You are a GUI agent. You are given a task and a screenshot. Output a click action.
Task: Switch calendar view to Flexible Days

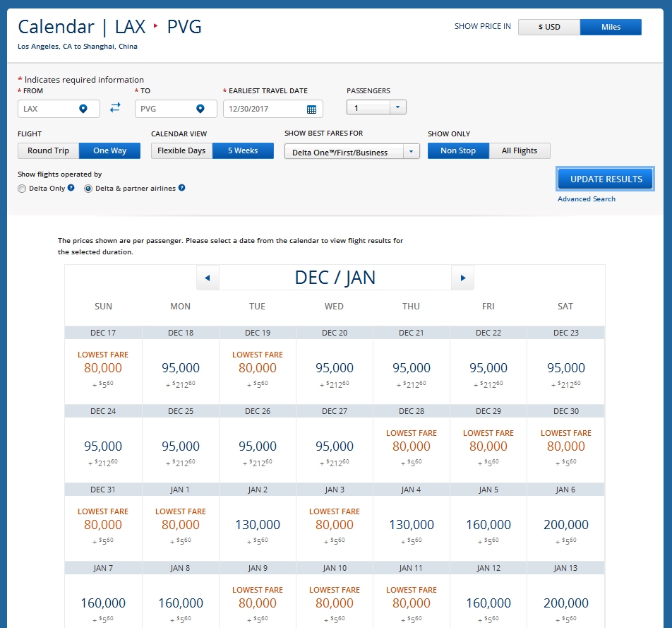[x=181, y=150]
